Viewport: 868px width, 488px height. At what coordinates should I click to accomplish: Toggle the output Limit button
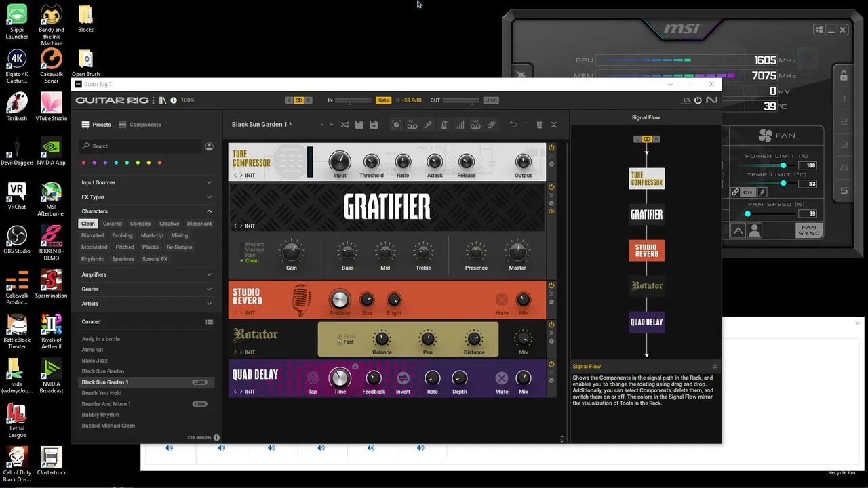(491, 100)
